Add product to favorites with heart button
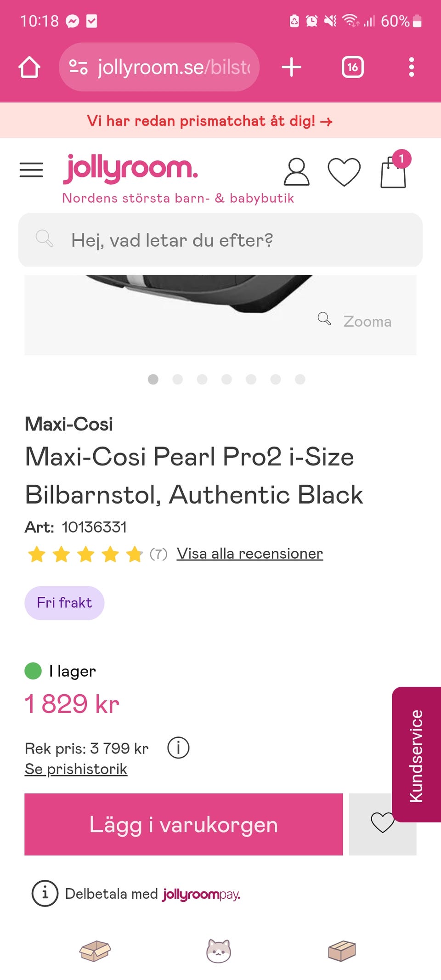Viewport: 441px width, 980px height. click(382, 824)
